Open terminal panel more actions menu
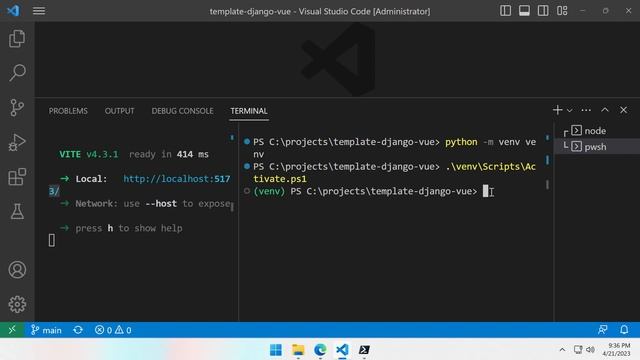Viewport: 640px width, 360px height. [586, 110]
